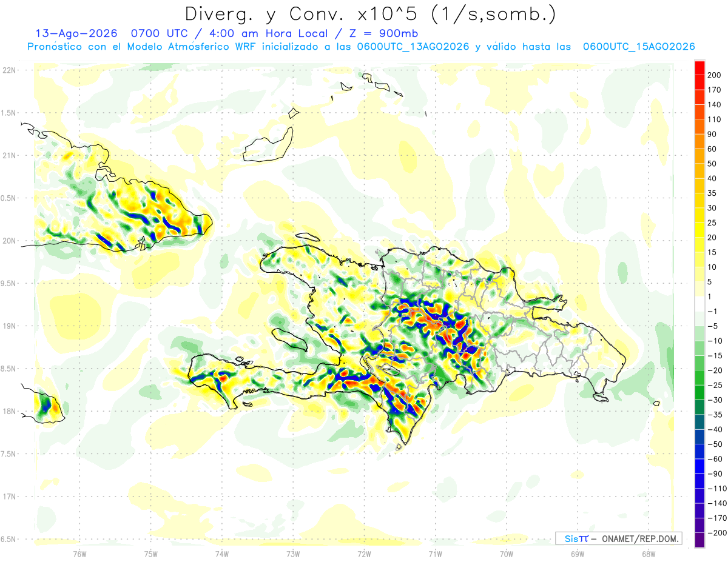Image resolution: width=728 pixels, height=562 pixels.
Task: Click the red swatch above the 200 label
Action: pos(699,67)
